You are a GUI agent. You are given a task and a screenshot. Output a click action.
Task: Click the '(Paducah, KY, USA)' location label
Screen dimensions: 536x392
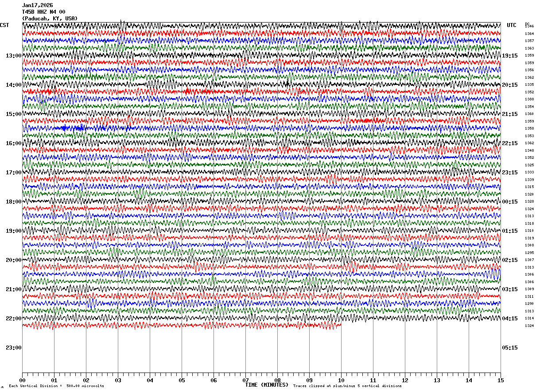click(x=50, y=19)
